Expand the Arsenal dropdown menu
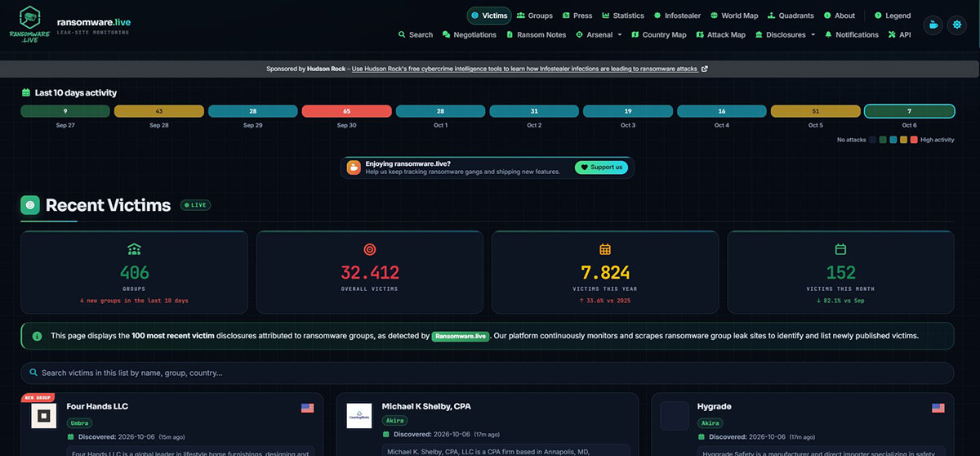Image resolution: width=980 pixels, height=456 pixels. point(599,35)
